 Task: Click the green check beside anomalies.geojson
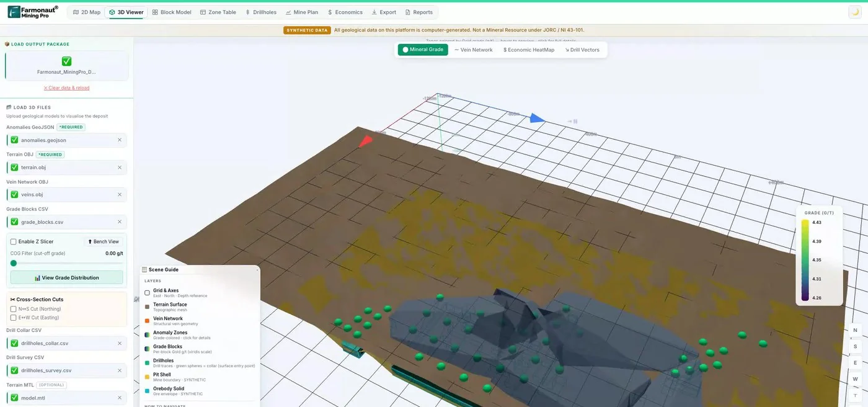pos(14,140)
